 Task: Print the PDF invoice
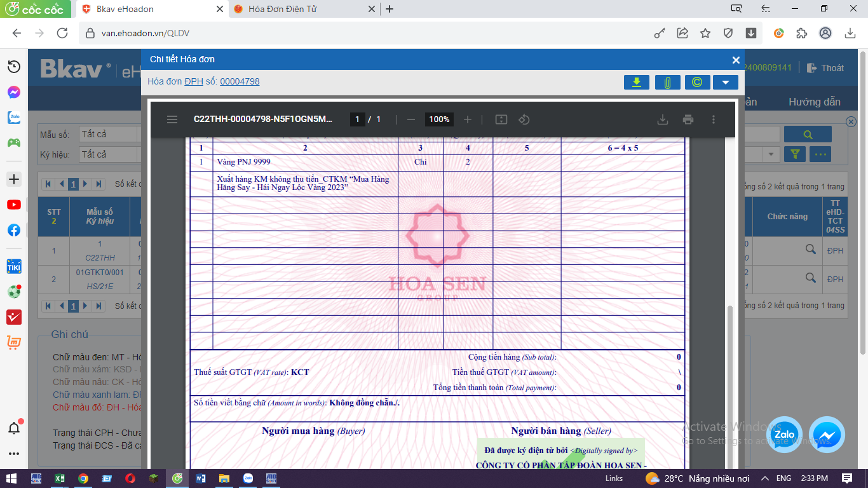pos(688,119)
